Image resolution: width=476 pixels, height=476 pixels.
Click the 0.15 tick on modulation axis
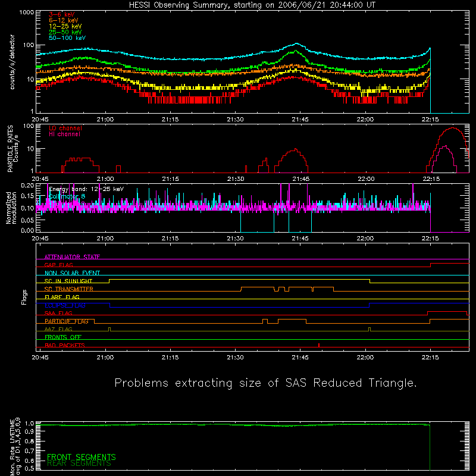point(27,196)
